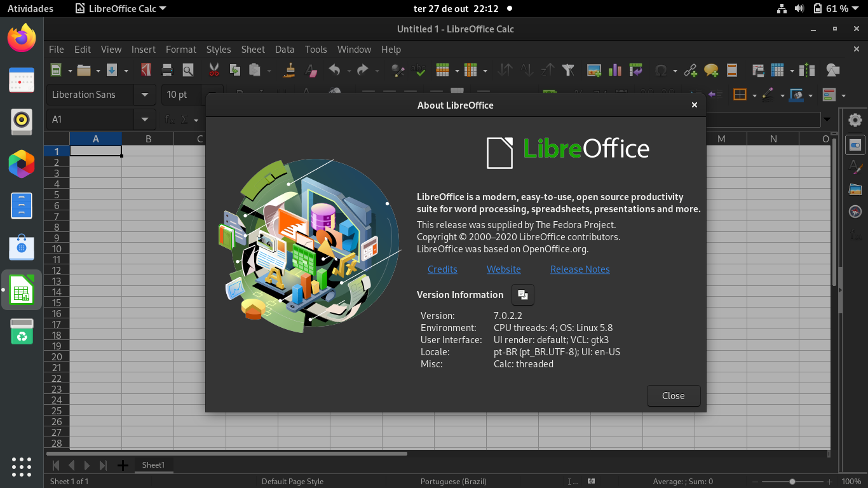Add a new sheet with plus button
The height and width of the screenshot is (488, 868).
pyautogui.click(x=123, y=466)
